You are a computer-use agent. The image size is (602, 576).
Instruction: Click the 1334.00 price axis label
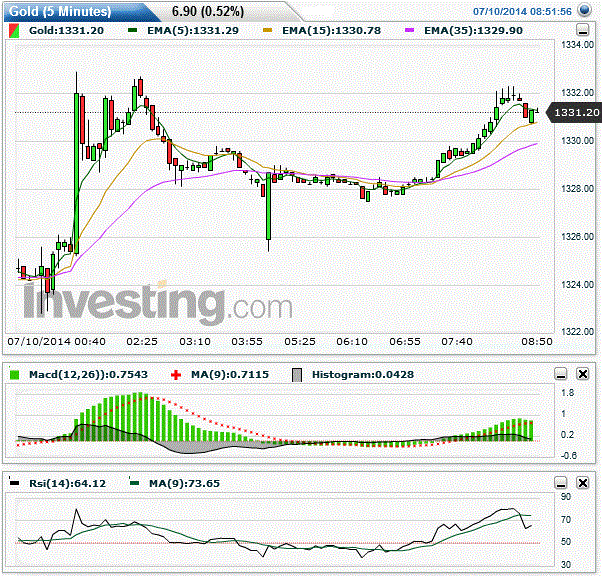577,45
